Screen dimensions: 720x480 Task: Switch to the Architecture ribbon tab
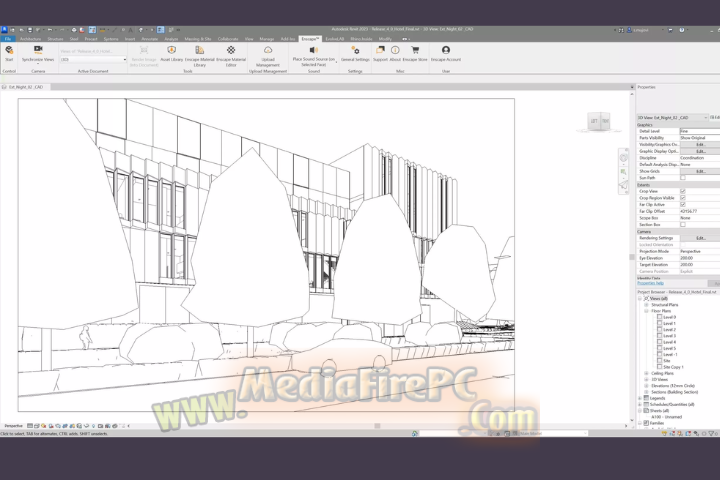pyautogui.click(x=30, y=39)
